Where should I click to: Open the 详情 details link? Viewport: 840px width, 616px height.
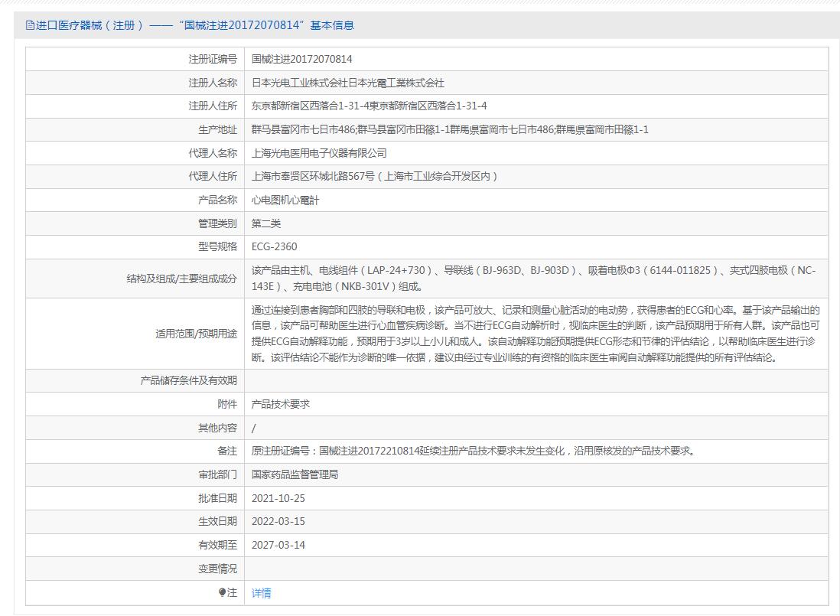pos(261,593)
